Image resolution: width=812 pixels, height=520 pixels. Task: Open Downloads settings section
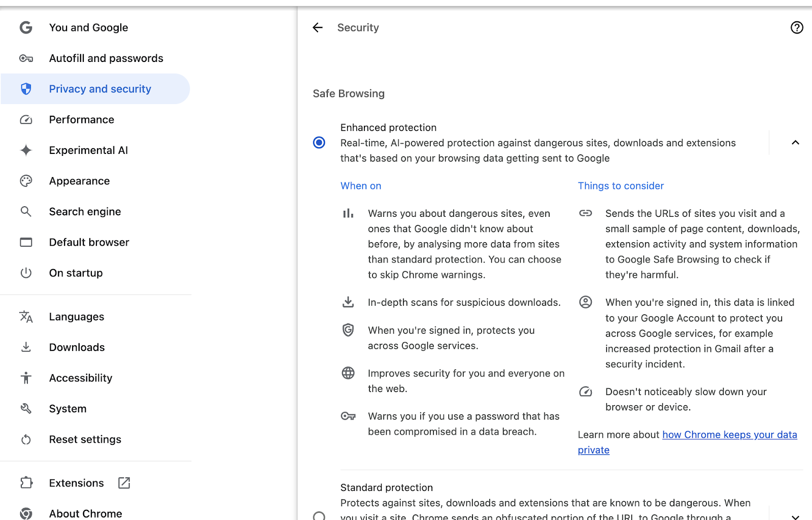click(x=95, y=347)
